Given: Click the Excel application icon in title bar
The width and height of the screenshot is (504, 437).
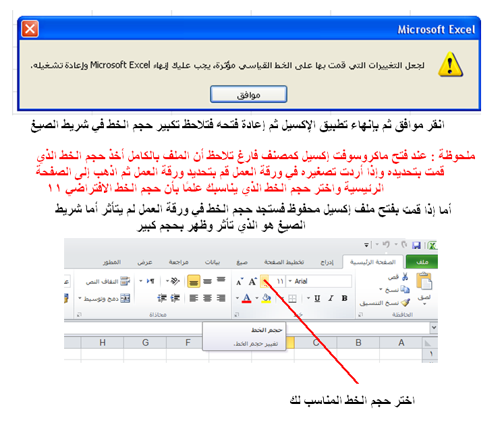Looking at the screenshot, I should click(432, 245).
